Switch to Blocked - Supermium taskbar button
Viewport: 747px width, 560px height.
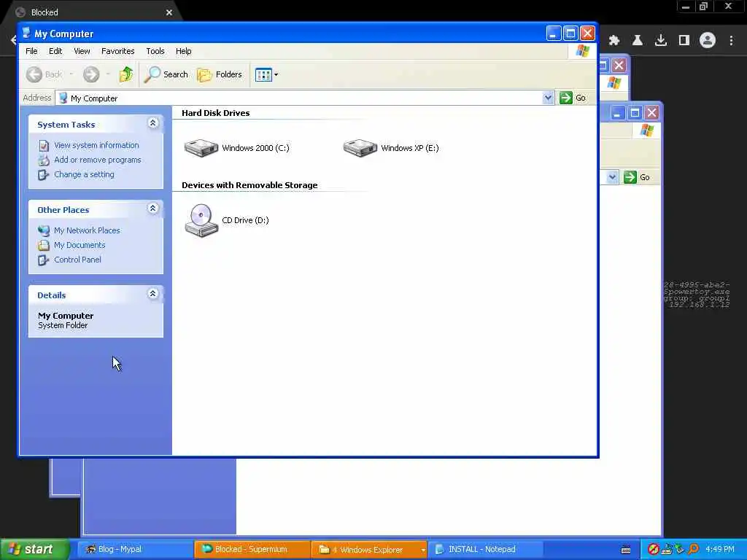tap(252, 549)
